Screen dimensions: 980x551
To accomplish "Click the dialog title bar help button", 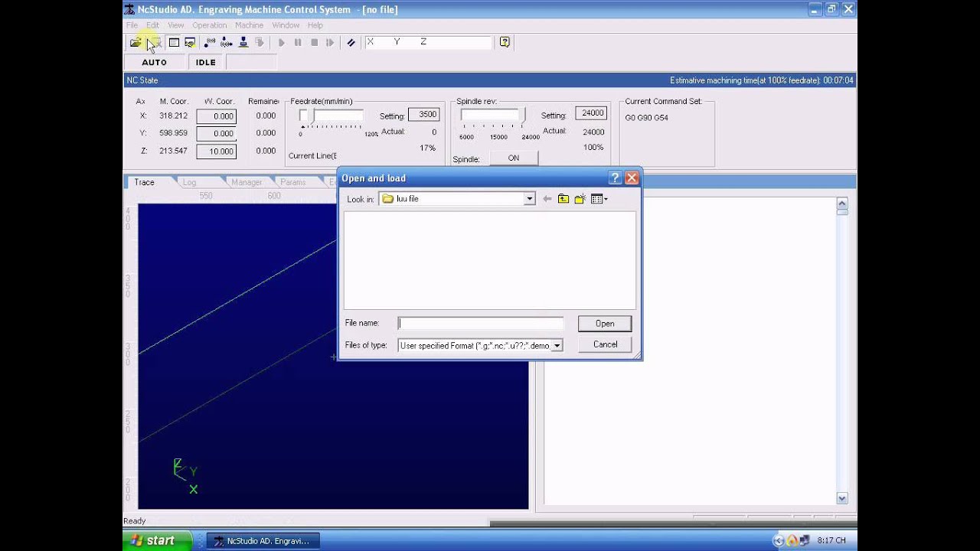I will pos(615,178).
